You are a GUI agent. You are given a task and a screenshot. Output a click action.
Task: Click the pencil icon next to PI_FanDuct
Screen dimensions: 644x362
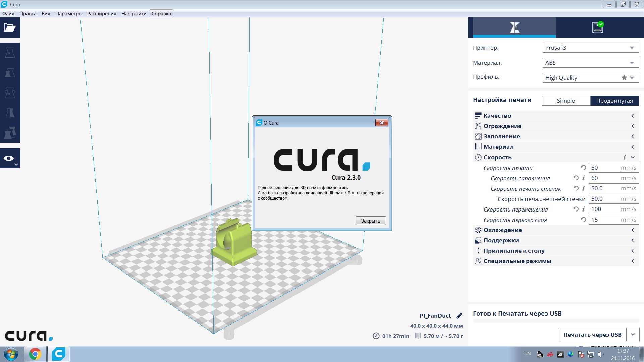pyautogui.click(x=459, y=316)
